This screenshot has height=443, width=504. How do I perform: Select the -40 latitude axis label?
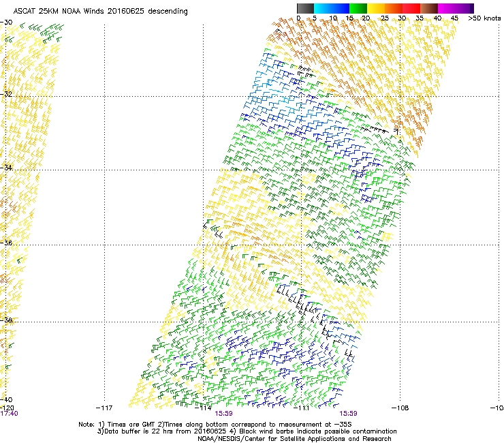(x=6, y=399)
